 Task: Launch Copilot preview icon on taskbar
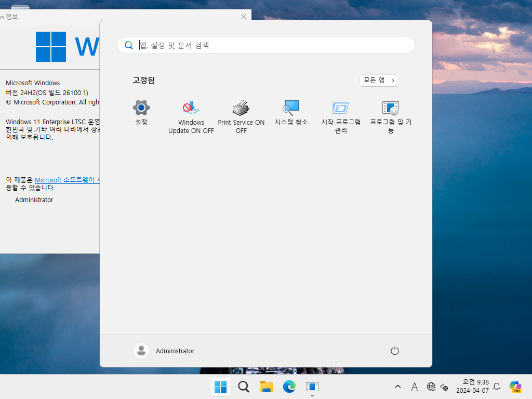pyautogui.click(x=515, y=387)
